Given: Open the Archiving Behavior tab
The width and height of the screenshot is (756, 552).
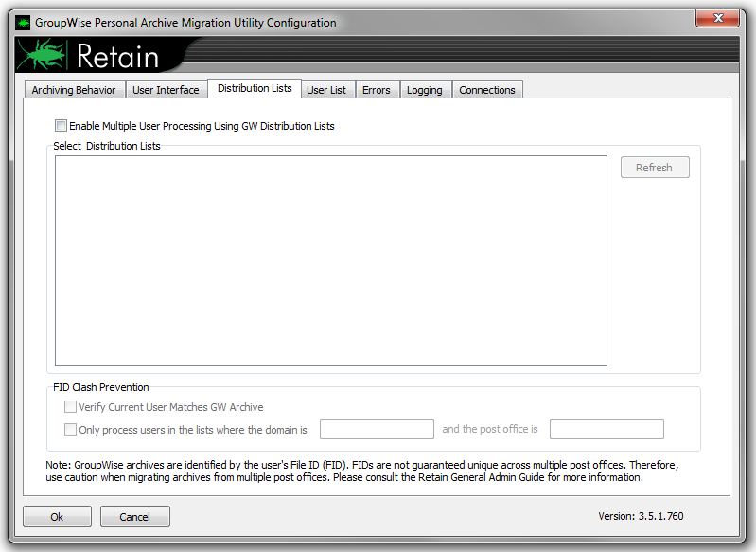Looking at the screenshot, I should pos(74,90).
